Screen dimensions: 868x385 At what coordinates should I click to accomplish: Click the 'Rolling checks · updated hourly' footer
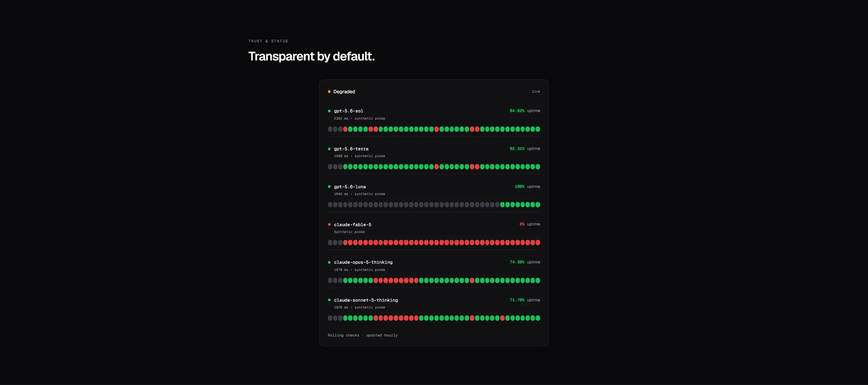(x=363, y=335)
